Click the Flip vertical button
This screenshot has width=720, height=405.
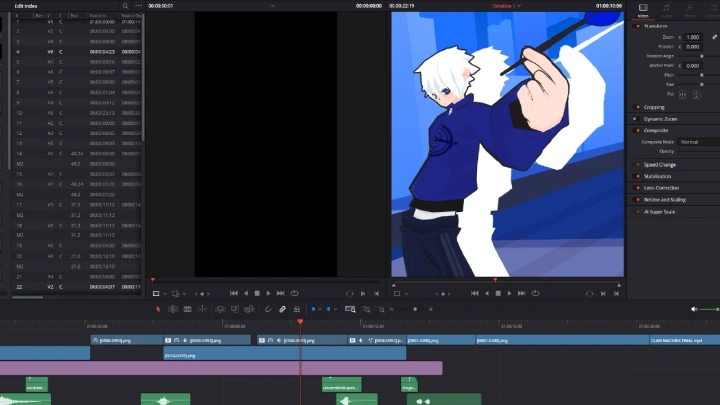click(x=697, y=94)
